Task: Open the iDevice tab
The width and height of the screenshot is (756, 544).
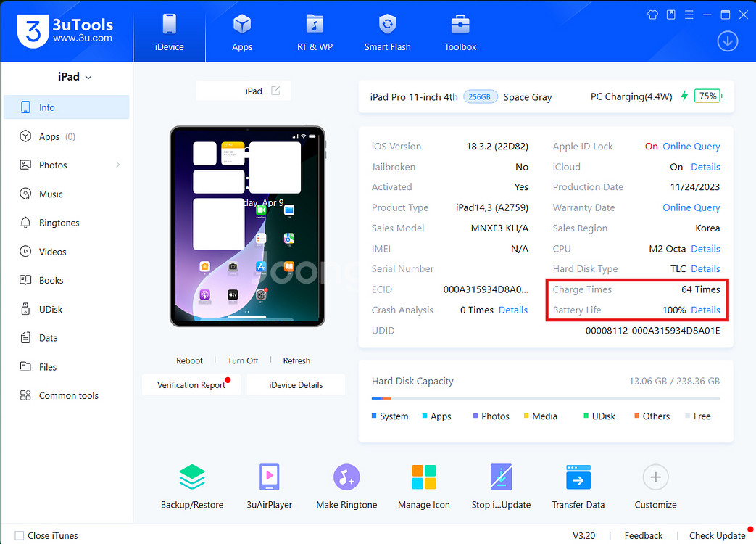Action: coord(169,31)
